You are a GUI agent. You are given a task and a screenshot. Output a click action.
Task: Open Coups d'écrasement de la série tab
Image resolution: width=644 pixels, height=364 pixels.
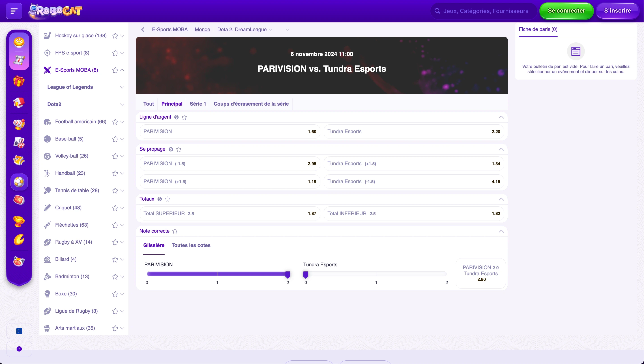coord(251,104)
